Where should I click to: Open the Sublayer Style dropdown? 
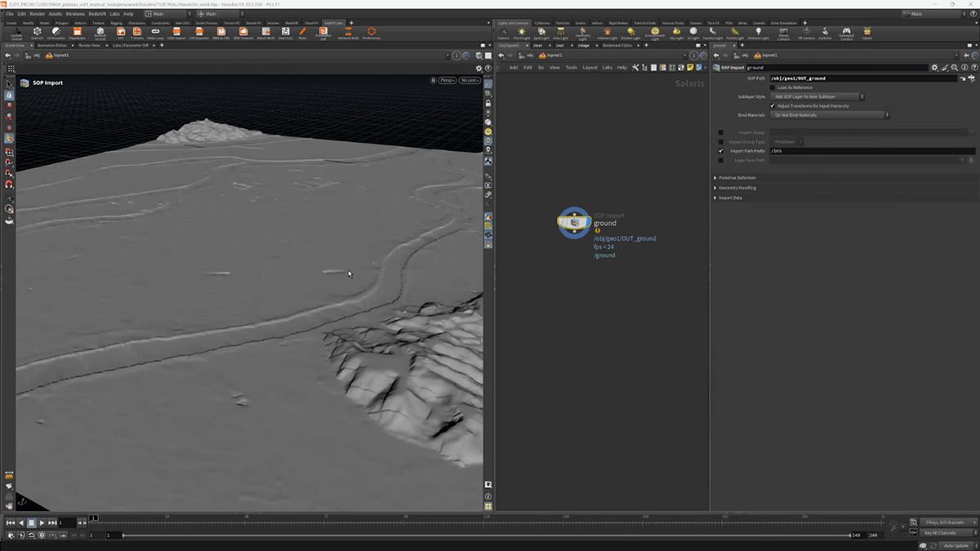(x=817, y=96)
